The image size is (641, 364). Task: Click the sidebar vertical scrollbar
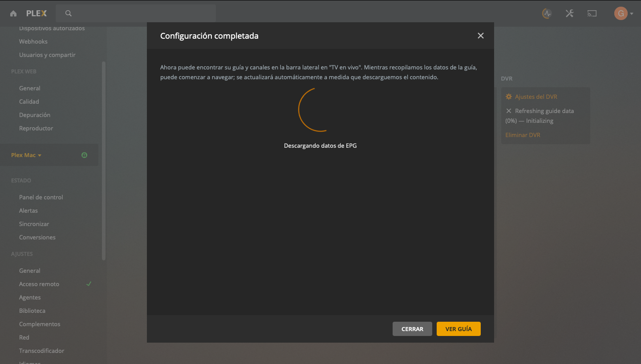tap(104, 160)
